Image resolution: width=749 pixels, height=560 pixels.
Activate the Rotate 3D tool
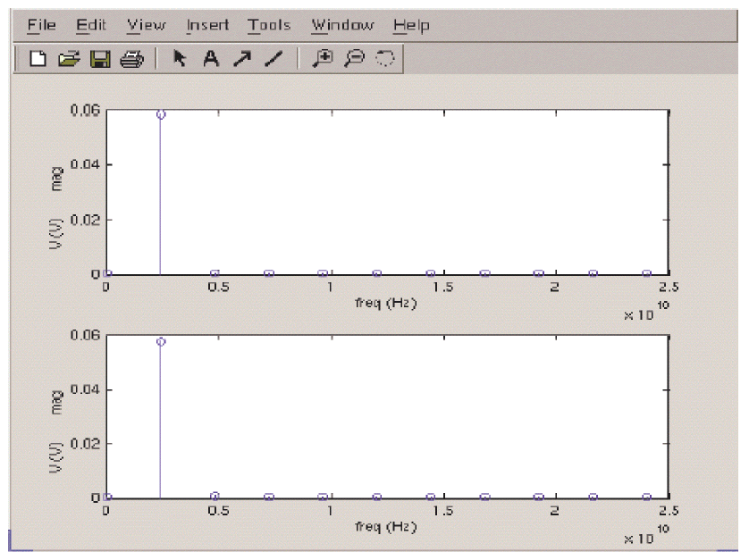[x=385, y=59]
